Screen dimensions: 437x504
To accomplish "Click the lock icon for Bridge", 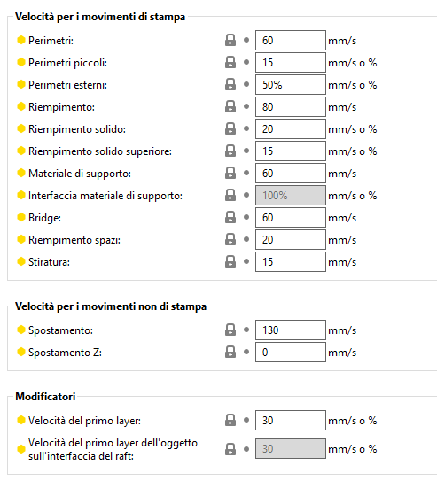I will click(230, 217).
